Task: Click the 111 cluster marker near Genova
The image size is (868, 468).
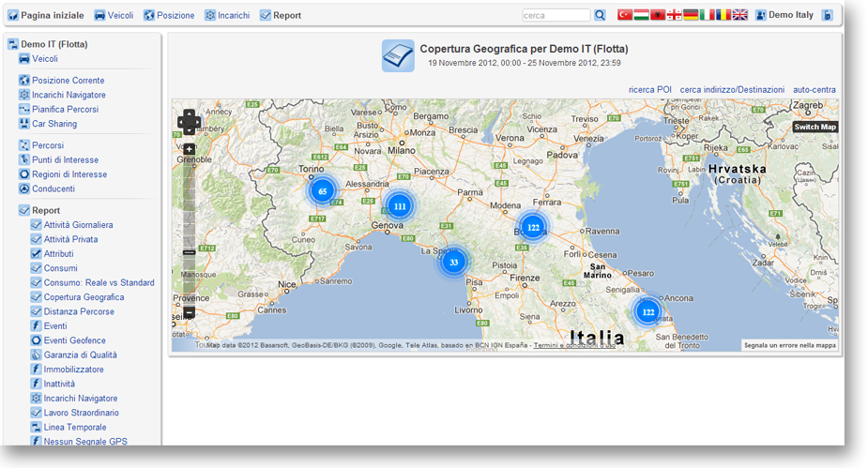Action: [400, 205]
